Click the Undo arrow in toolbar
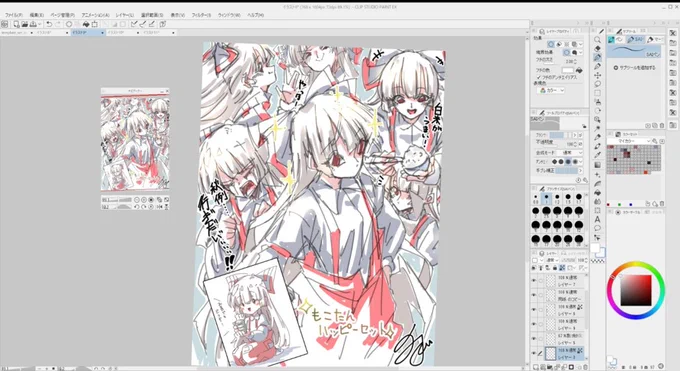The height and width of the screenshot is (371, 680). (49, 24)
